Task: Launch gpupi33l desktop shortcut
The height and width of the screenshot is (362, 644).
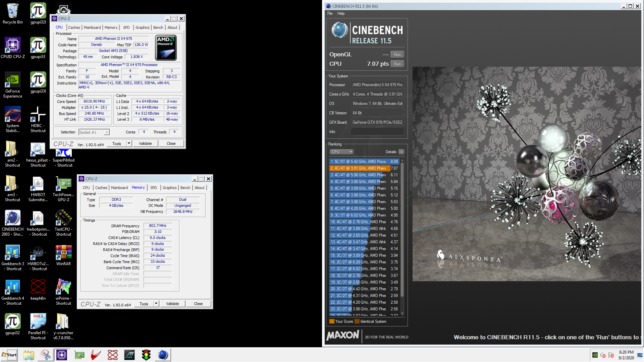Action: tap(38, 82)
